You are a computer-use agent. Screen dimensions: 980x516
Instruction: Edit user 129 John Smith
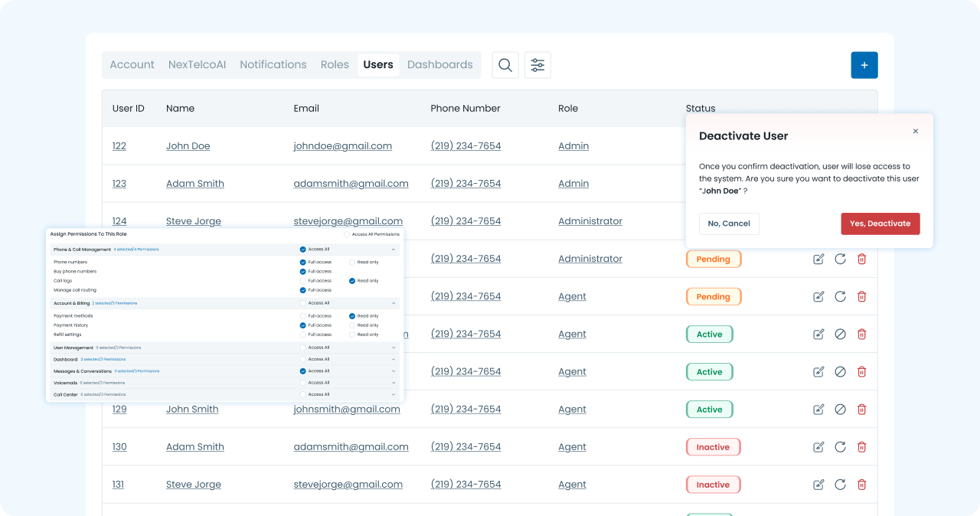[818, 410]
